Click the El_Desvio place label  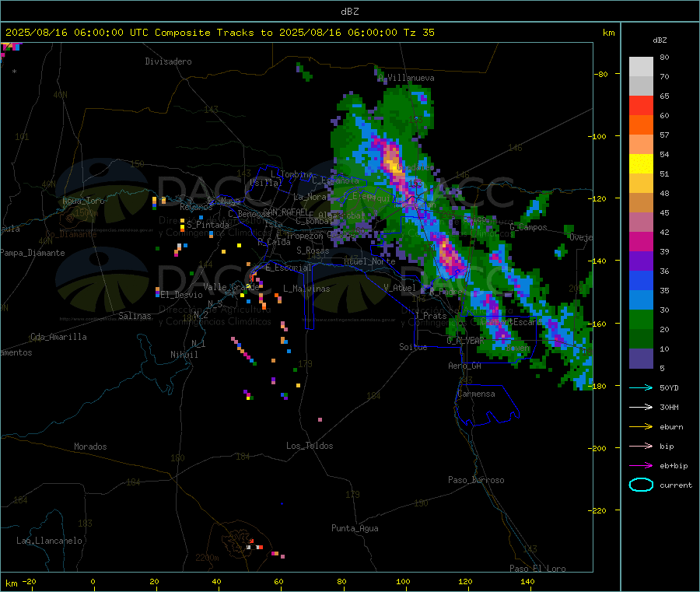point(182,295)
